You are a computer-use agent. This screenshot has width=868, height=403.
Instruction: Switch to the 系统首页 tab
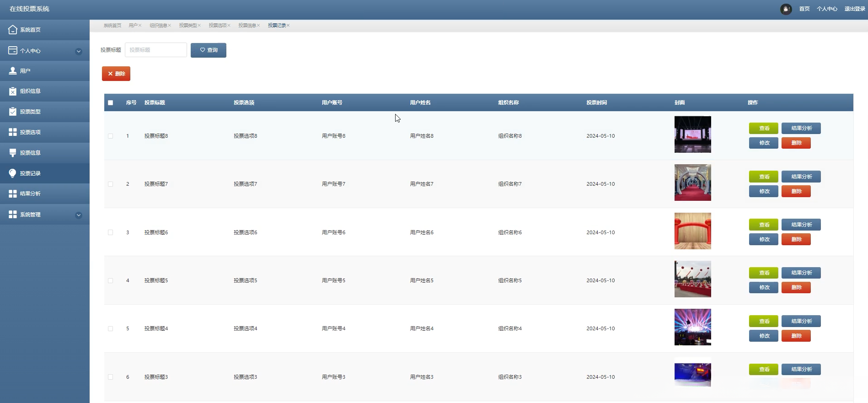(x=113, y=26)
